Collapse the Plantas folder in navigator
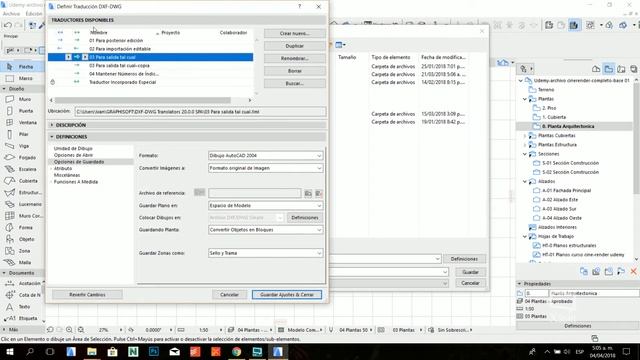The height and width of the screenshot is (360, 640). click(525, 99)
